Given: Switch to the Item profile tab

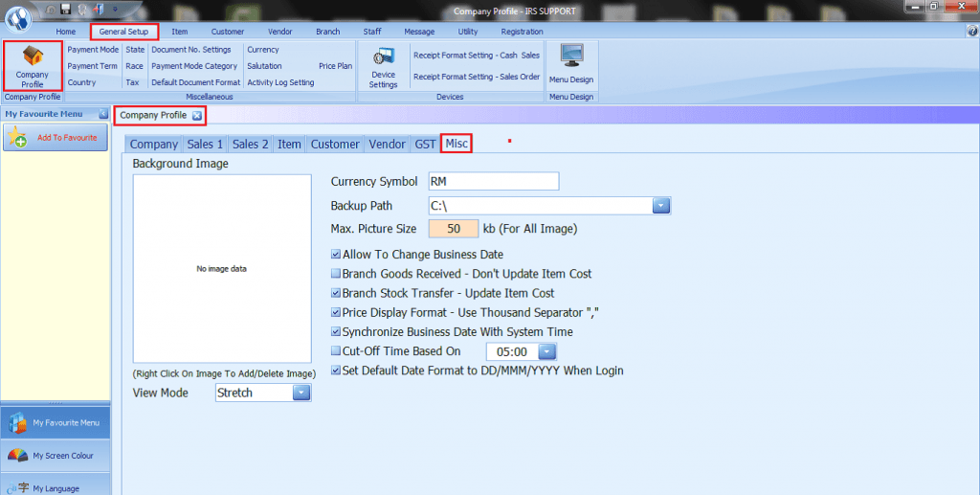Looking at the screenshot, I should pos(289,145).
